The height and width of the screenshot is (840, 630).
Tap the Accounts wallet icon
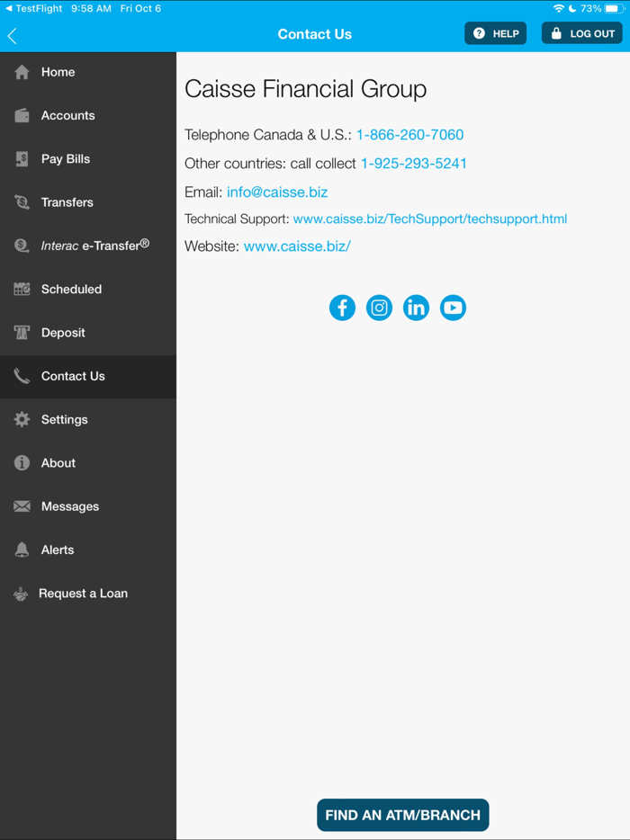(22, 115)
